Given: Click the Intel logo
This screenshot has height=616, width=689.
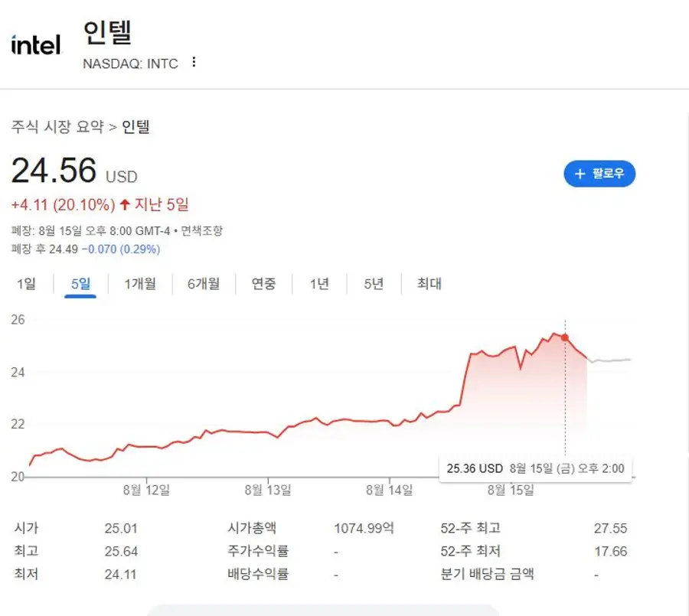Looking at the screenshot, I should (x=35, y=44).
